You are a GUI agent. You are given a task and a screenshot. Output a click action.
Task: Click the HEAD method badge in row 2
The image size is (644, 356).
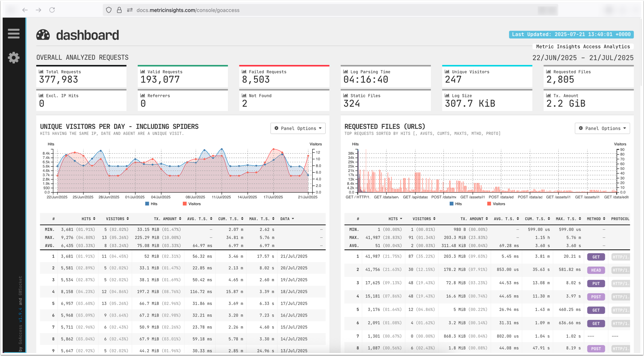[596, 270]
